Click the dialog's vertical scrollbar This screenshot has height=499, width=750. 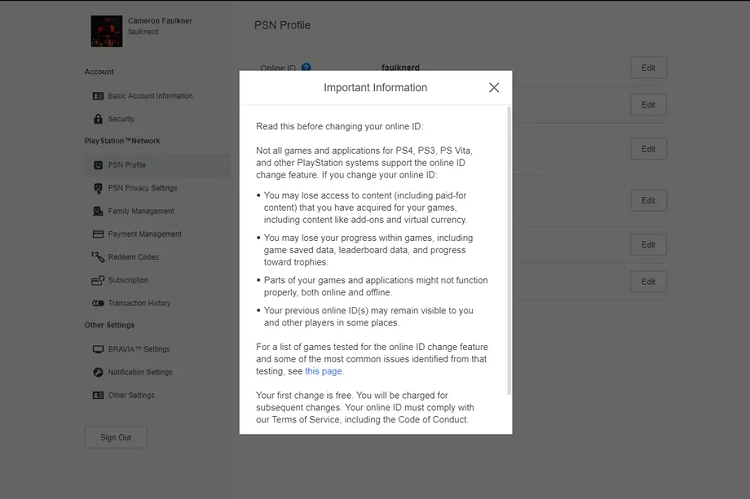509,250
